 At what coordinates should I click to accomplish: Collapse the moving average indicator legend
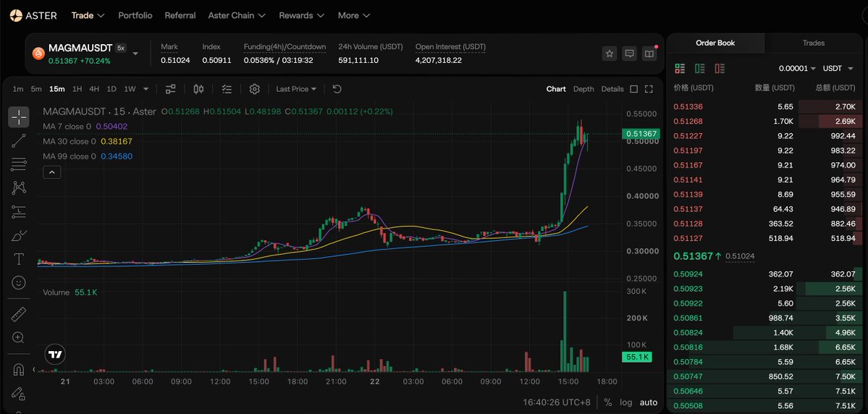(x=52, y=172)
